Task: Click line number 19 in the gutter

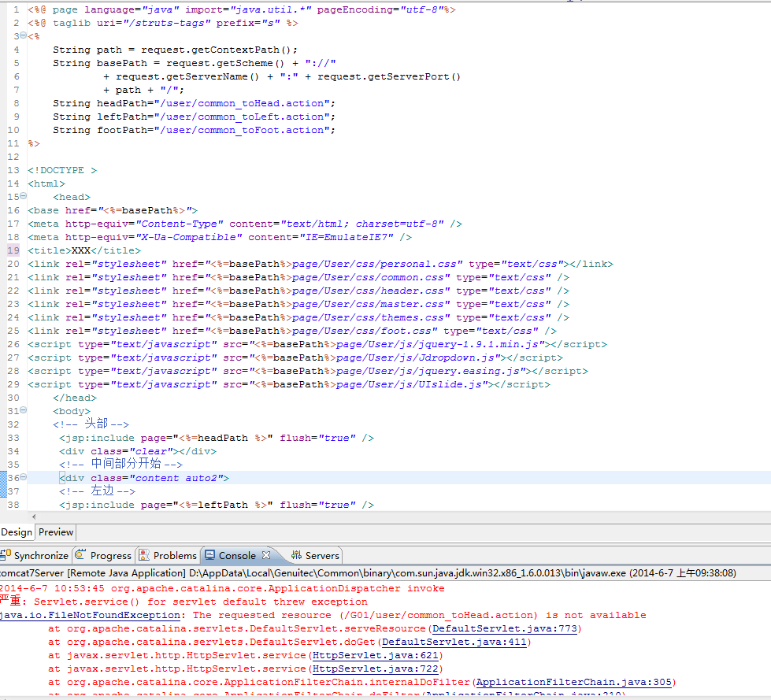Action: point(13,250)
